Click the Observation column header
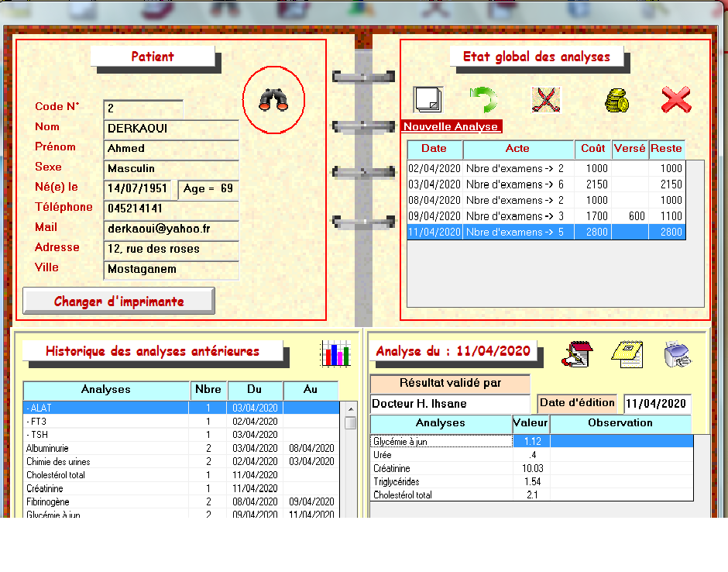Viewport: 728px width, 572px height. point(621,423)
